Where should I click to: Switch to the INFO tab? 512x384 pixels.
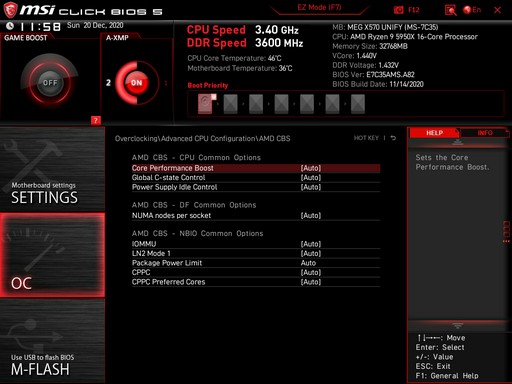485,133
